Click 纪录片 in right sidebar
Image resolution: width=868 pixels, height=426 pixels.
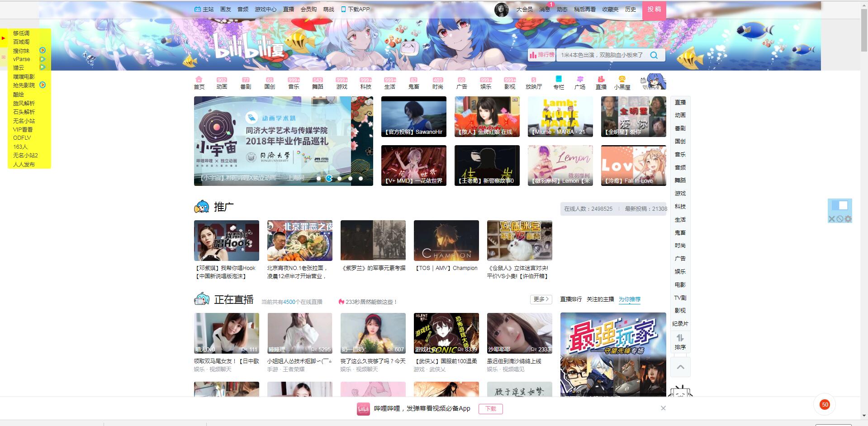680,324
